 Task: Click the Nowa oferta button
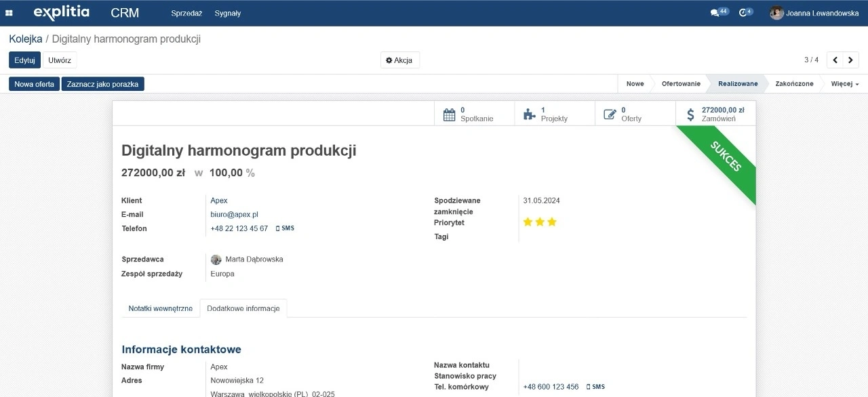click(x=35, y=84)
